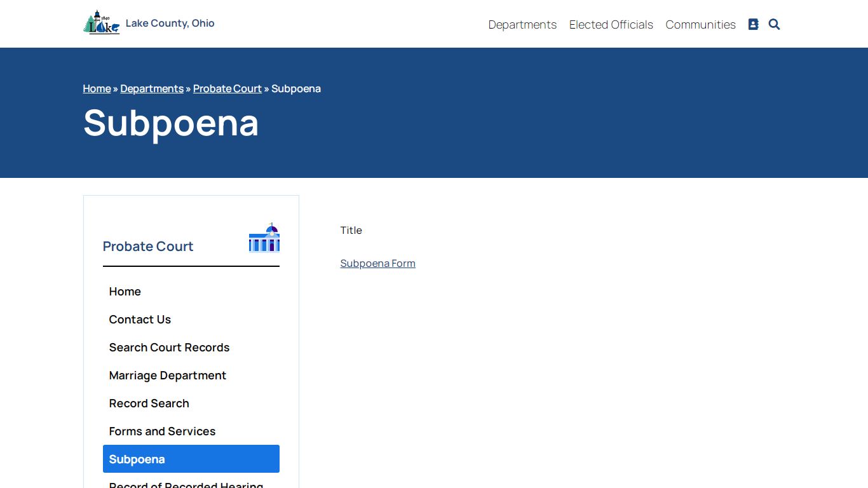Viewport: 868px width, 488px height.
Task: Click the Probate Court courthouse icon
Action: [x=264, y=238]
